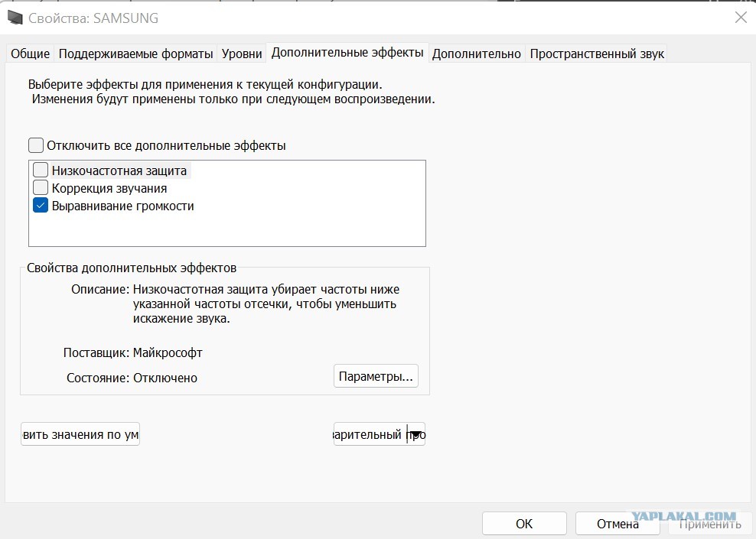Open the Поддерживаемые форматы tab

tap(135, 54)
